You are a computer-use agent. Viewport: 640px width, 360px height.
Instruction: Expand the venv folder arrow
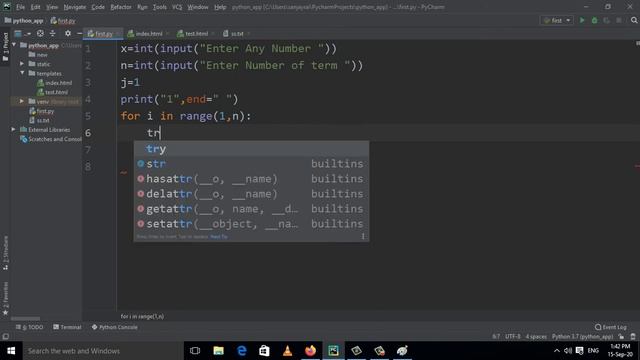(22, 101)
